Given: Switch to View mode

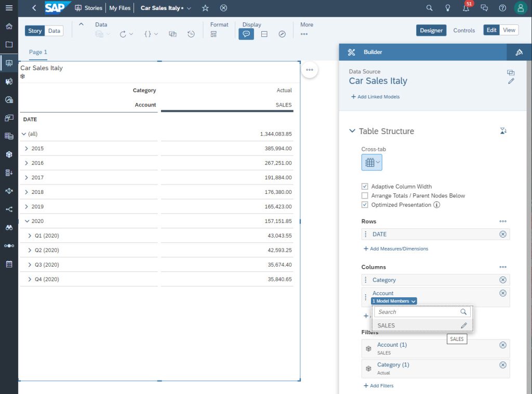Looking at the screenshot, I should point(509,30).
